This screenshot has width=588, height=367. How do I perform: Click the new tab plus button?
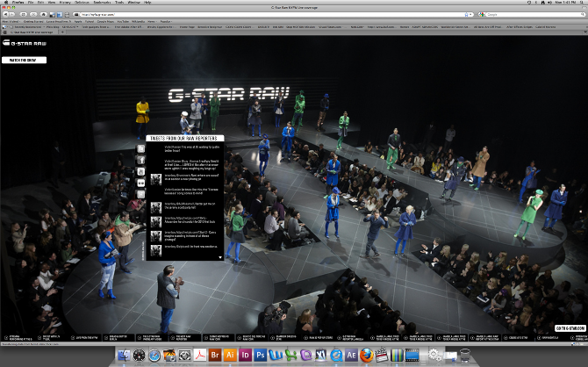point(62,32)
